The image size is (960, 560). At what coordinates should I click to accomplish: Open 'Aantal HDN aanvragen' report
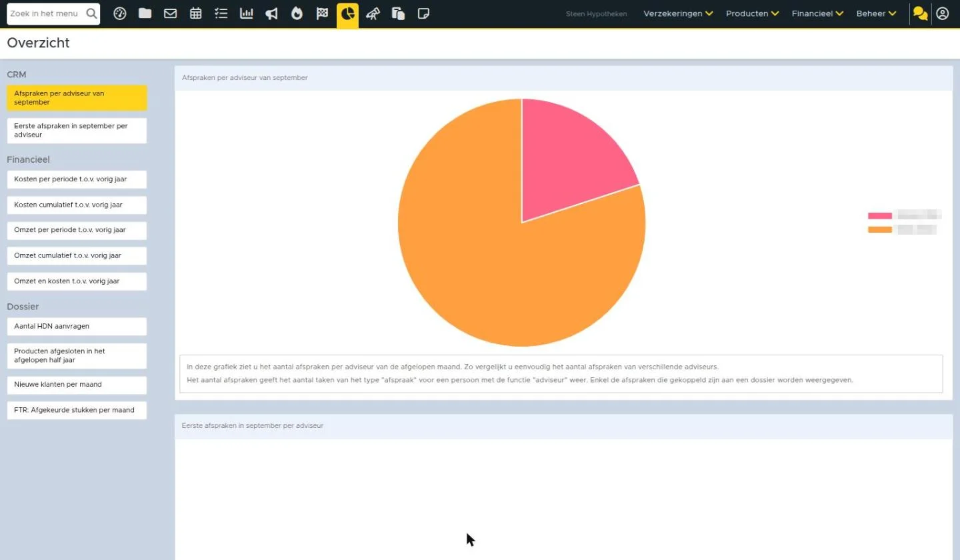[x=77, y=327]
